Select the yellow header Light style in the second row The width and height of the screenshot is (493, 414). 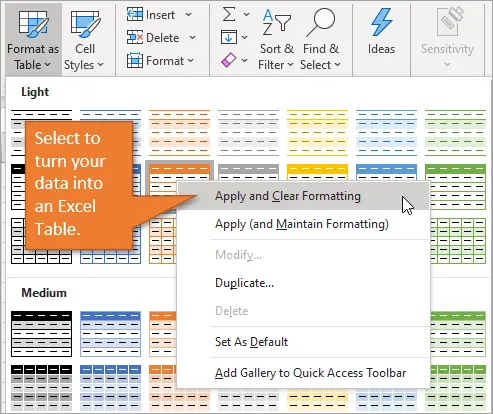(317, 172)
